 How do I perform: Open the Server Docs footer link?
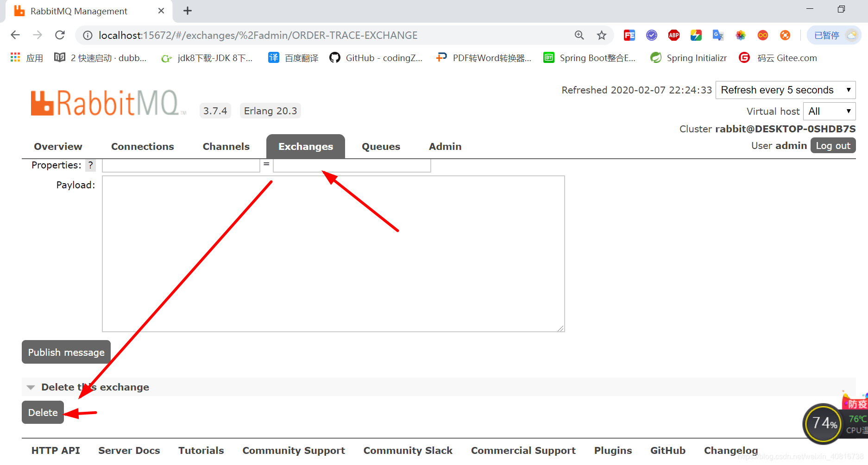[129, 450]
